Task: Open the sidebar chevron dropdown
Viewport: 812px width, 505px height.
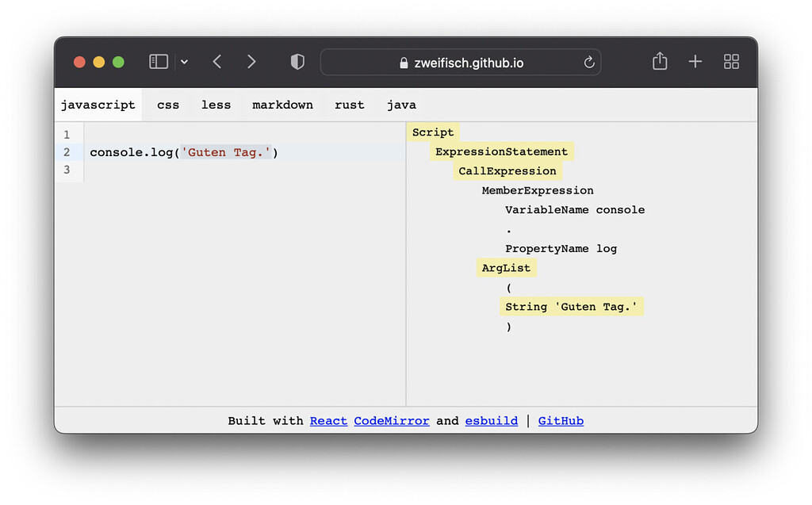Action: tap(183, 61)
